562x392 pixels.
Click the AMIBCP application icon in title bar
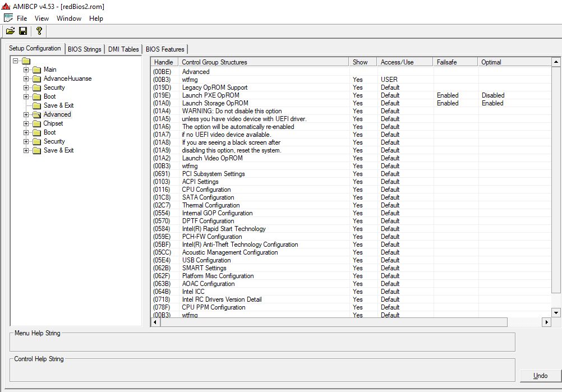coord(6,6)
